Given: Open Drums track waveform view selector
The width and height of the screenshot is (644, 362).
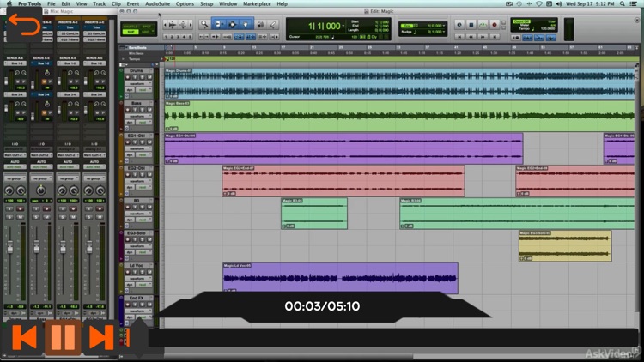Looking at the screenshot, I should point(138,84).
